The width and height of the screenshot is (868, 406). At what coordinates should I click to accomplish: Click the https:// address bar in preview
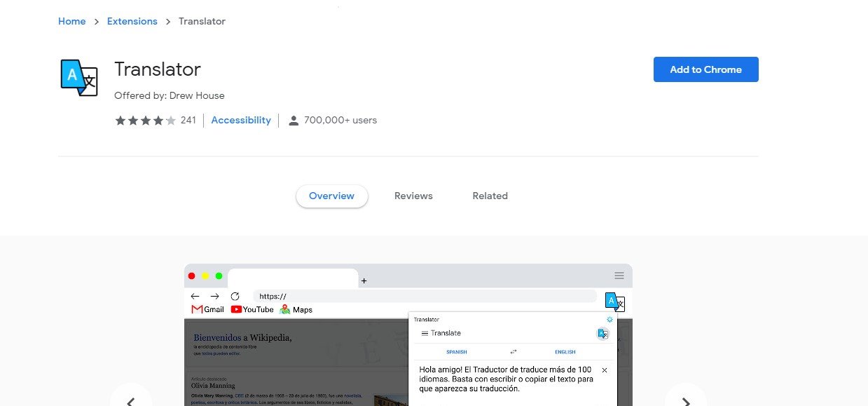pos(425,296)
